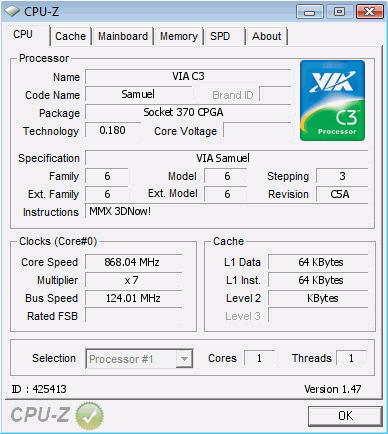Show the About tab

(x=266, y=36)
